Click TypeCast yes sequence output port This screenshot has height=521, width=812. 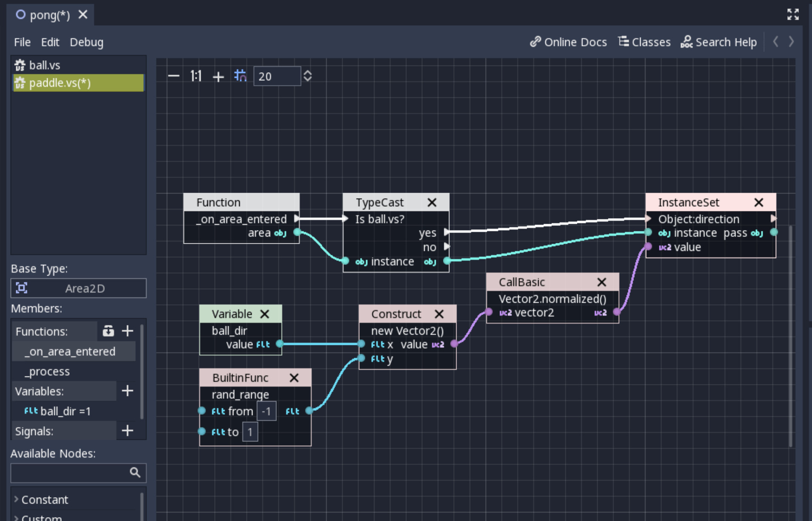(x=447, y=232)
